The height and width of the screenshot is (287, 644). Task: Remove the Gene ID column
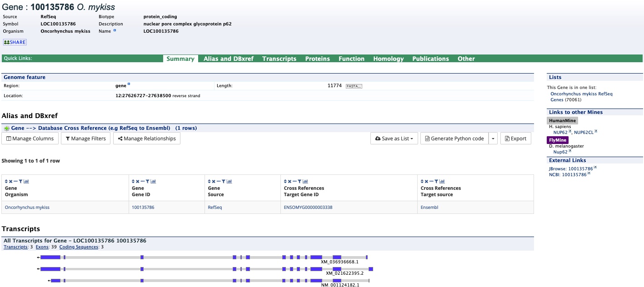(x=138, y=181)
